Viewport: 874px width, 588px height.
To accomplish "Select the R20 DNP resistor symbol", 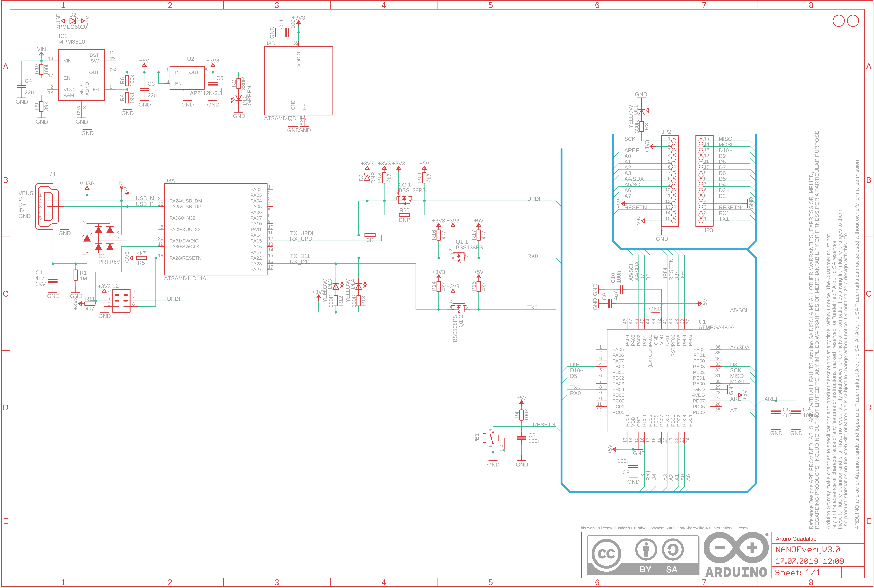I will coord(404,215).
